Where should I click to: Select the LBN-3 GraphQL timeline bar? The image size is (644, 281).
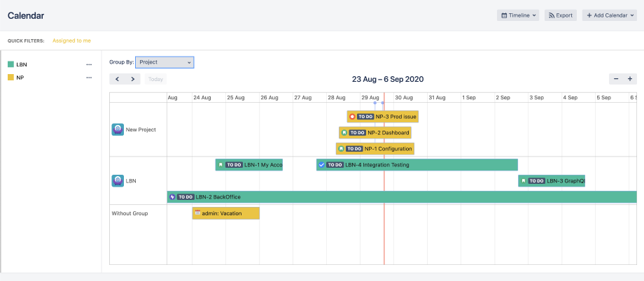(x=552, y=180)
